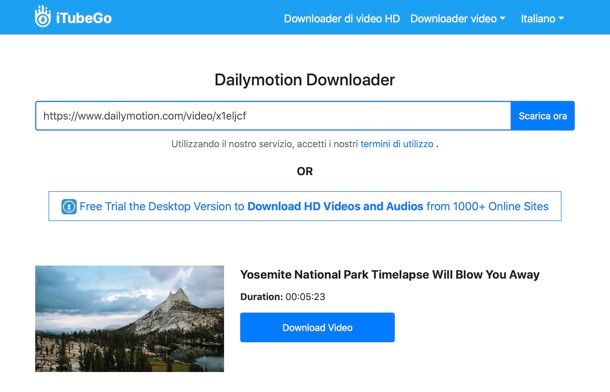This screenshot has width=610, height=392.
Task: Click the Yosemite video thumbnail
Action: click(x=130, y=319)
